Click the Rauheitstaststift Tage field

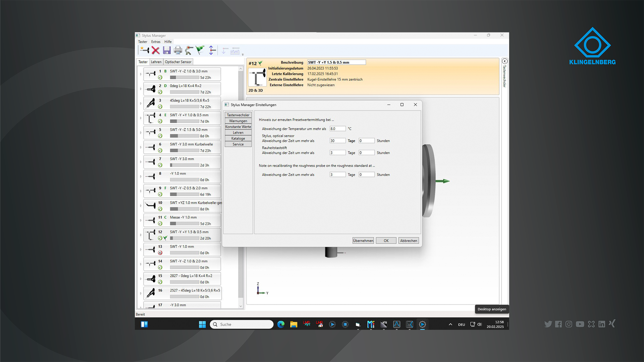(x=337, y=153)
